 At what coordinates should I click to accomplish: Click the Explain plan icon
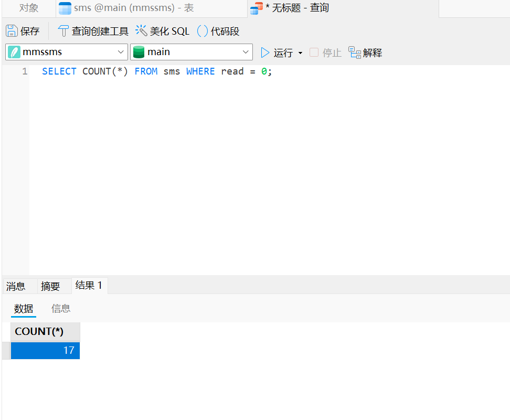click(355, 52)
